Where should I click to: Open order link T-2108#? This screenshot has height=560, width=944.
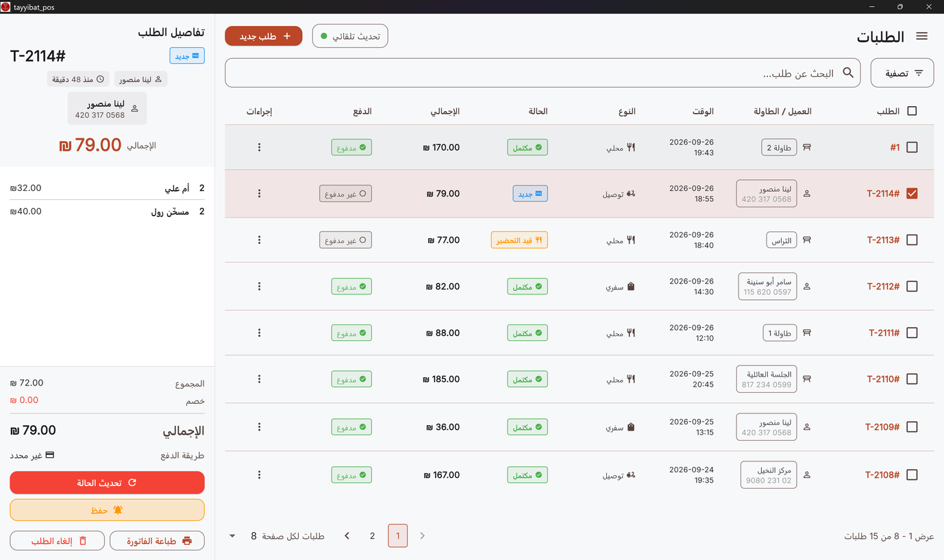(882, 475)
